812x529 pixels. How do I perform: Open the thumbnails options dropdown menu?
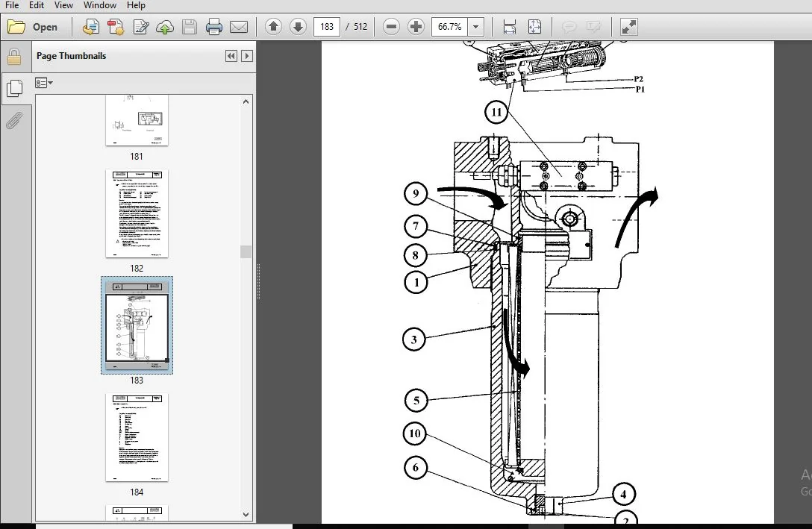(x=44, y=82)
